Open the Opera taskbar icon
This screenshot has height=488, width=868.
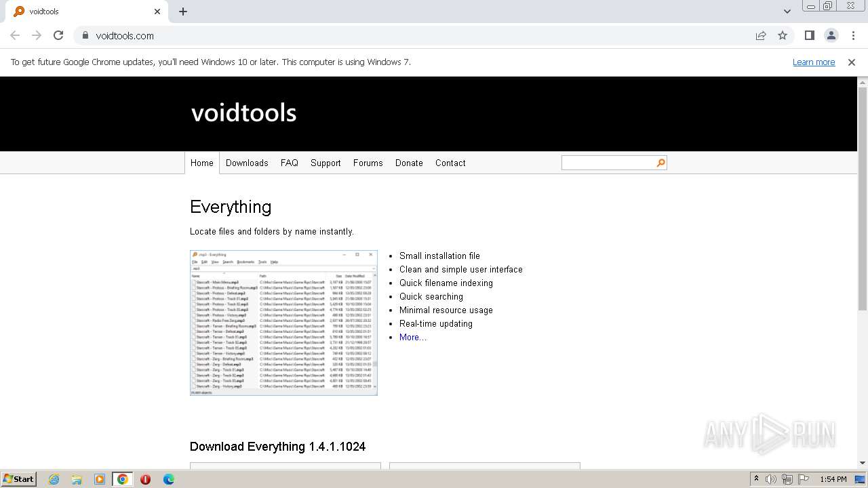(145, 479)
